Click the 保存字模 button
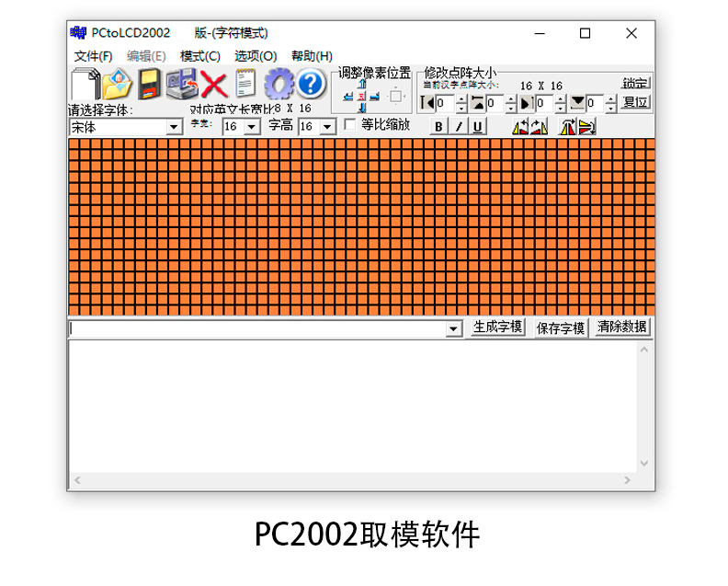This screenshot has height=586, width=728. click(x=561, y=328)
